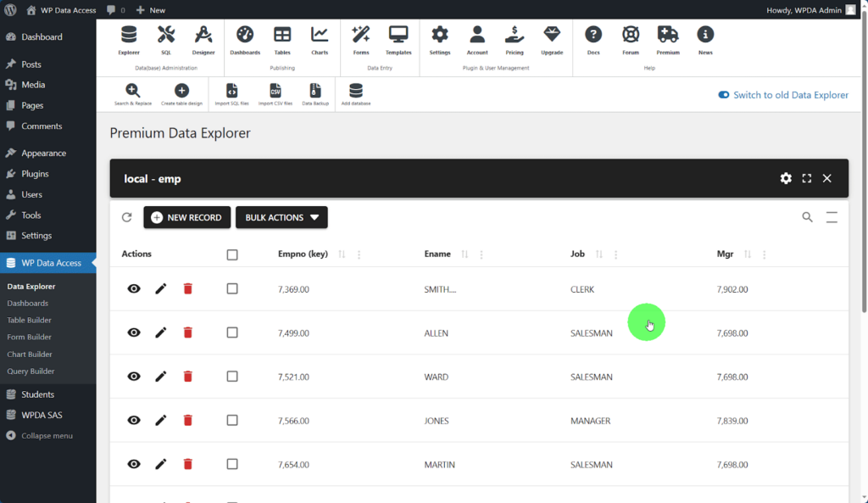The width and height of the screenshot is (868, 503).
Task: Click the Data Backup icon
Action: point(315,91)
